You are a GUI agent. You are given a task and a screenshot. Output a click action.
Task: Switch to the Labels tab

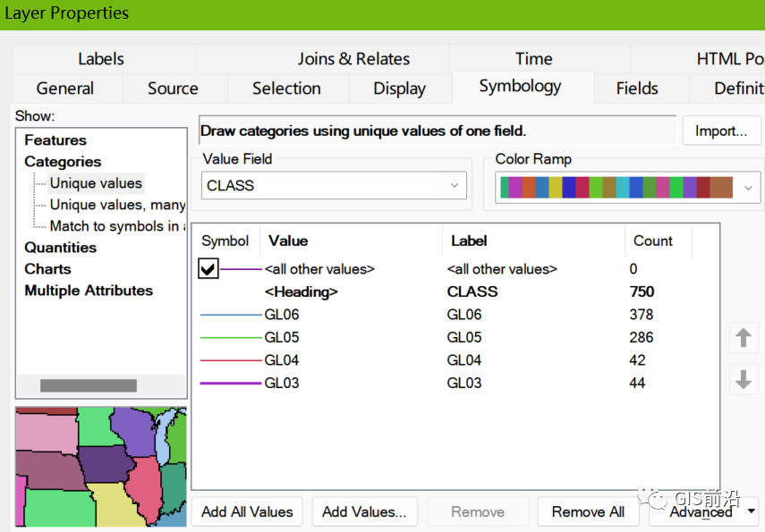click(101, 59)
